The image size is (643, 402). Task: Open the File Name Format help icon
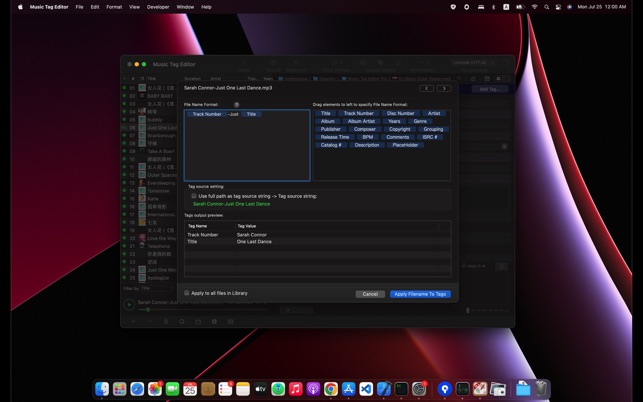(237, 105)
